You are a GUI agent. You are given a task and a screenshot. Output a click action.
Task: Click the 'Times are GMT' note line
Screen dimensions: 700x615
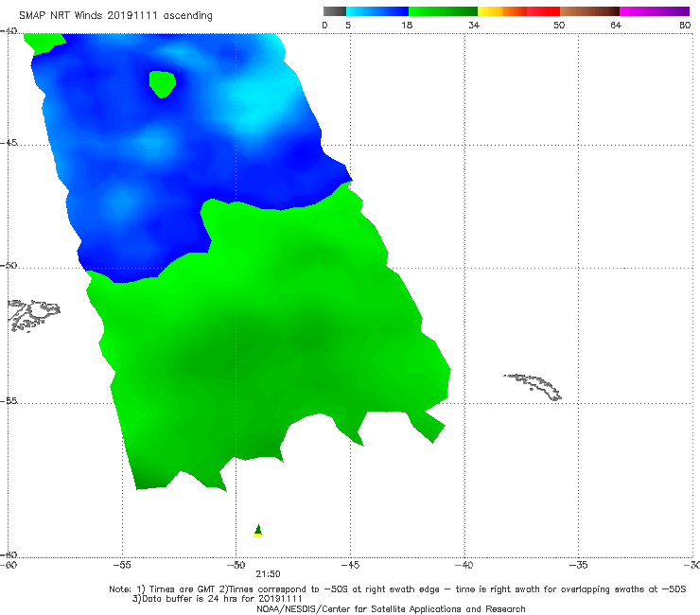(x=397, y=589)
